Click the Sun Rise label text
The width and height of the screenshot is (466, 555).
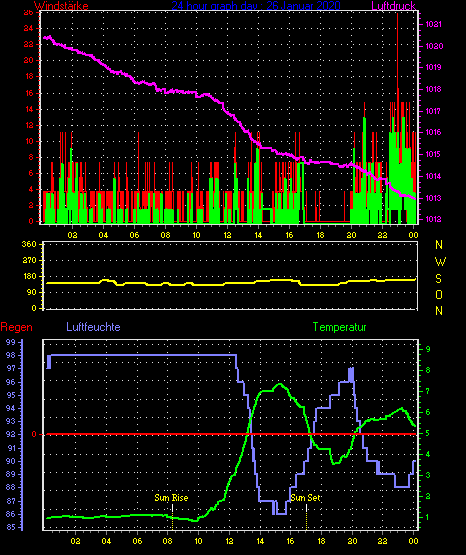171,498
